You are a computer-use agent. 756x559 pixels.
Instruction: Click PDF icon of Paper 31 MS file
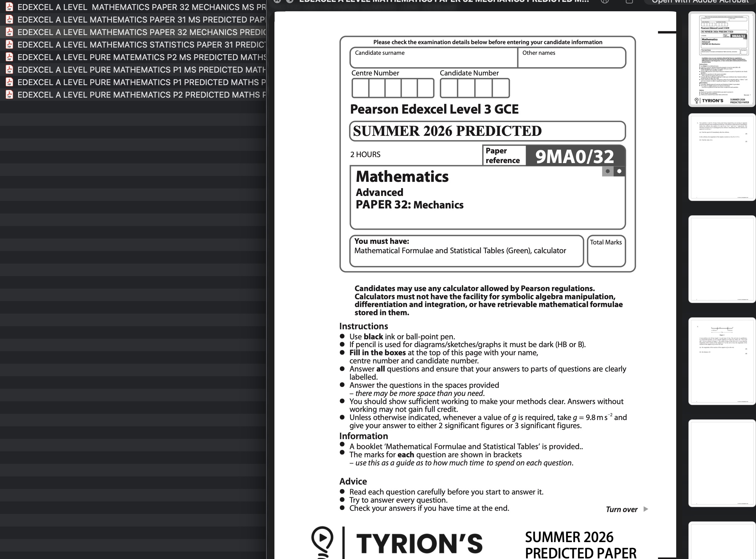pos(9,19)
